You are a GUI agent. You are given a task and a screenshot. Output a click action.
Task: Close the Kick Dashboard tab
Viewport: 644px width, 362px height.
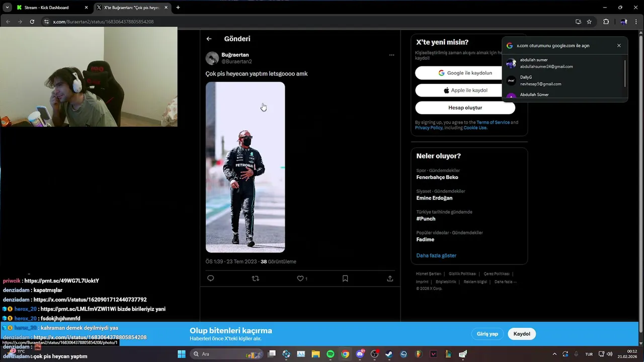tap(87, 8)
